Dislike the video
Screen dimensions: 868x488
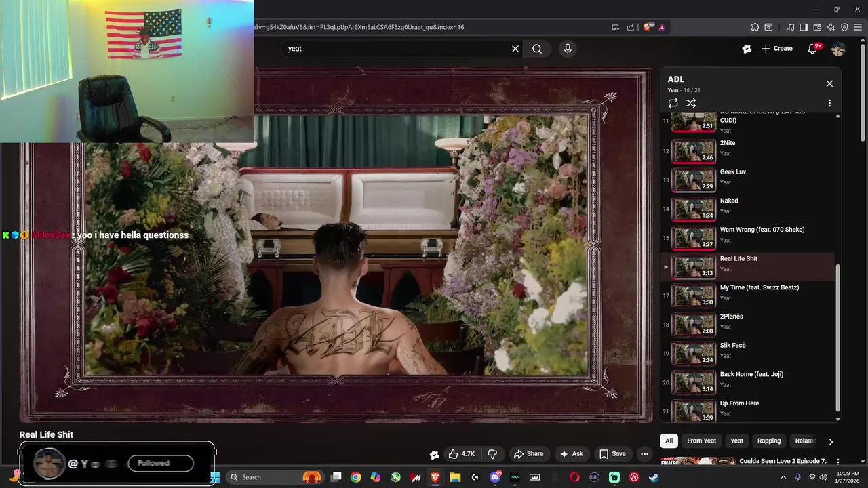coord(493,454)
